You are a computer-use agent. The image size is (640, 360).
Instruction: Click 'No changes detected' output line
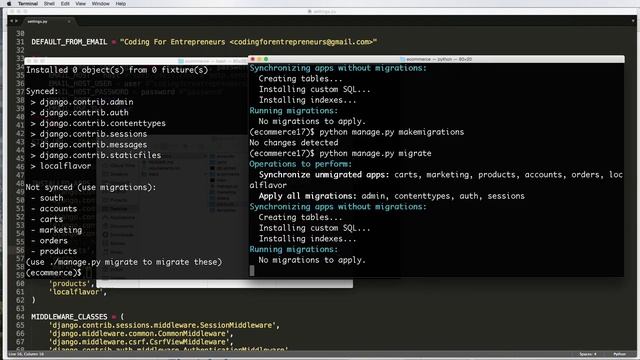[294, 142]
